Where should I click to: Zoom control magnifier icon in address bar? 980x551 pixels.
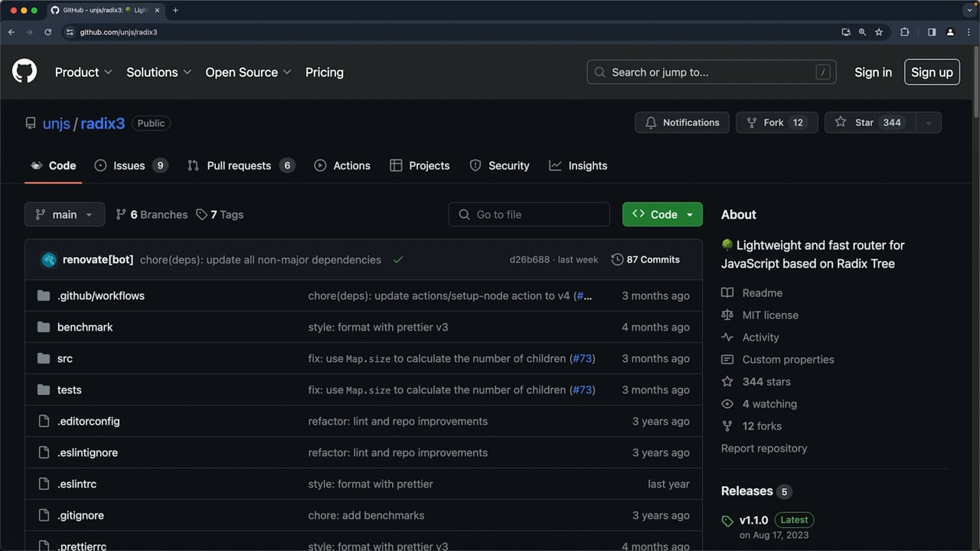point(862,32)
